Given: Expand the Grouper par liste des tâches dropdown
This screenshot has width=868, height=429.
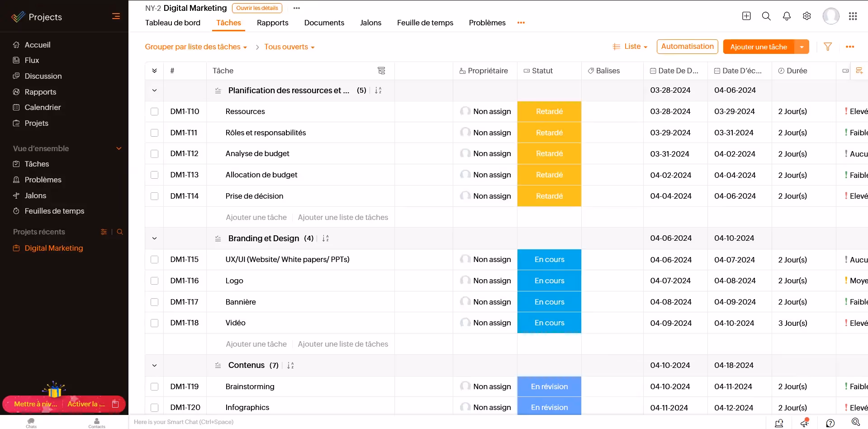Looking at the screenshot, I should [196, 47].
